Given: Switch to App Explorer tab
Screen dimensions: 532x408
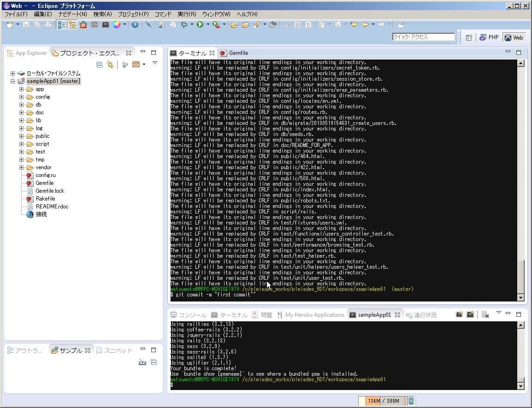Looking at the screenshot, I should (27, 53).
